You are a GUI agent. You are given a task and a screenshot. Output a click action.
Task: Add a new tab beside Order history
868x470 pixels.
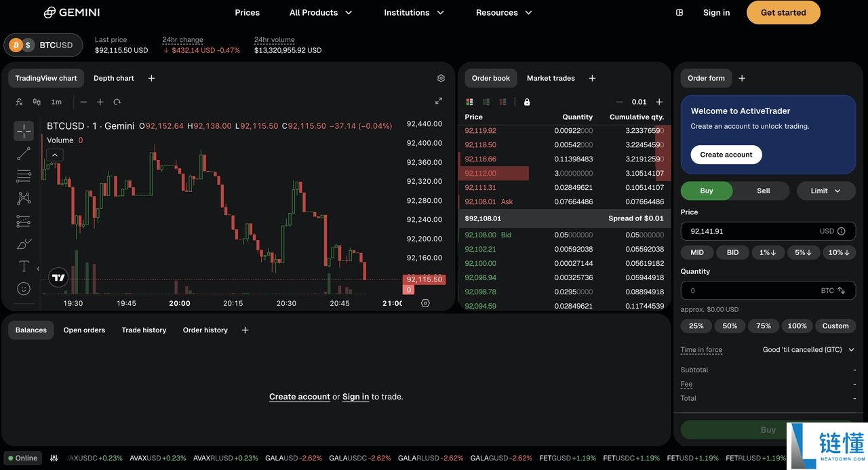pos(245,330)
